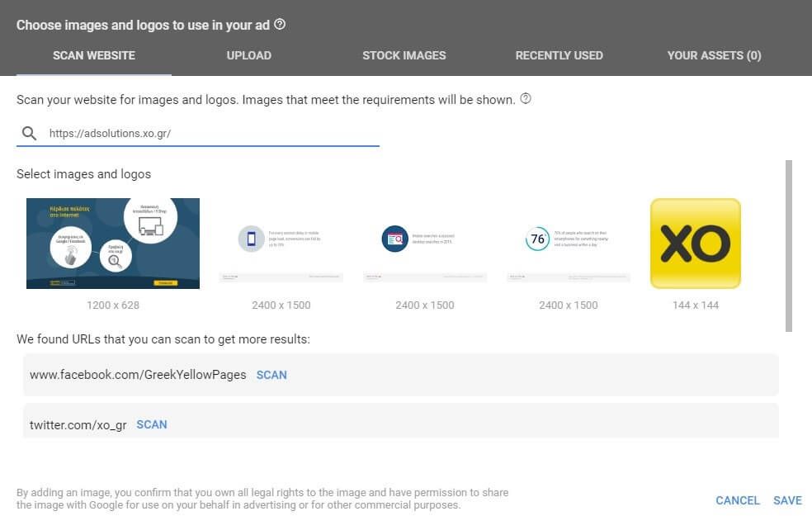This screenshot has width=812, height=516.
Task: Click the 144 x 144 size label
Action: 696,305
